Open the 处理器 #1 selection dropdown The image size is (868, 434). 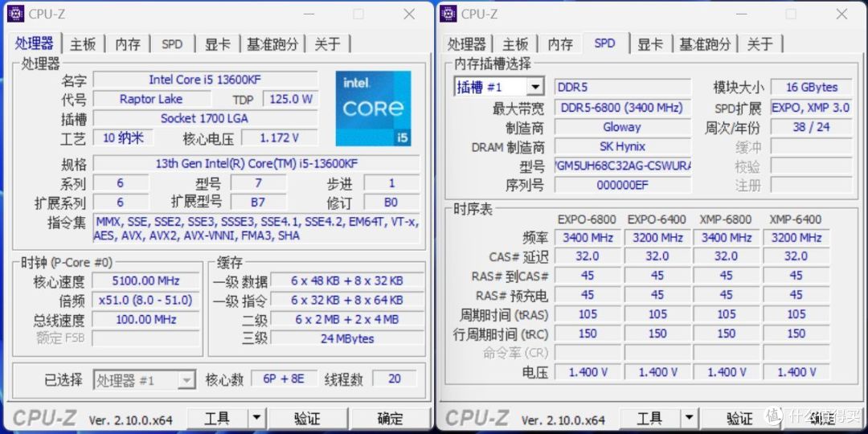[x=144, y=380]
